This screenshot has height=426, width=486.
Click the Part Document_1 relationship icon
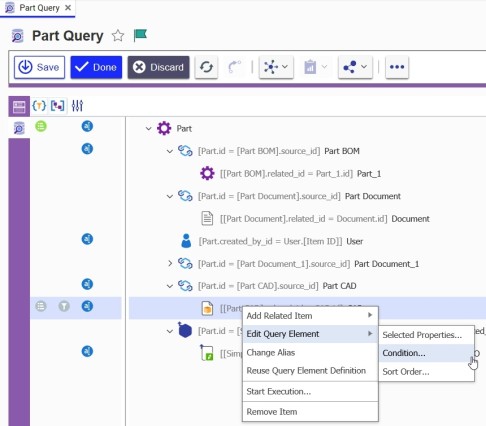(185, 264)
